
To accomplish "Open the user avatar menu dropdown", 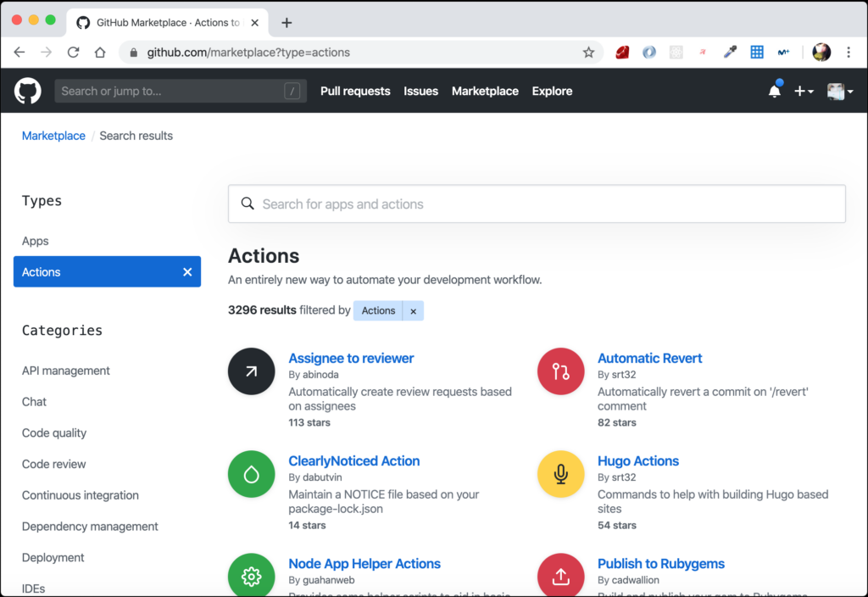I will [840, 91].
